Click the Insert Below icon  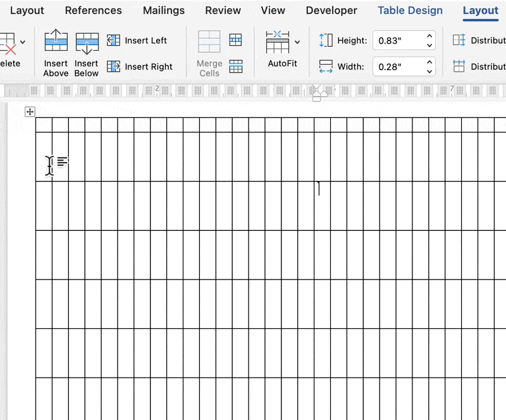pyautogui.click(x=87, y=42)
